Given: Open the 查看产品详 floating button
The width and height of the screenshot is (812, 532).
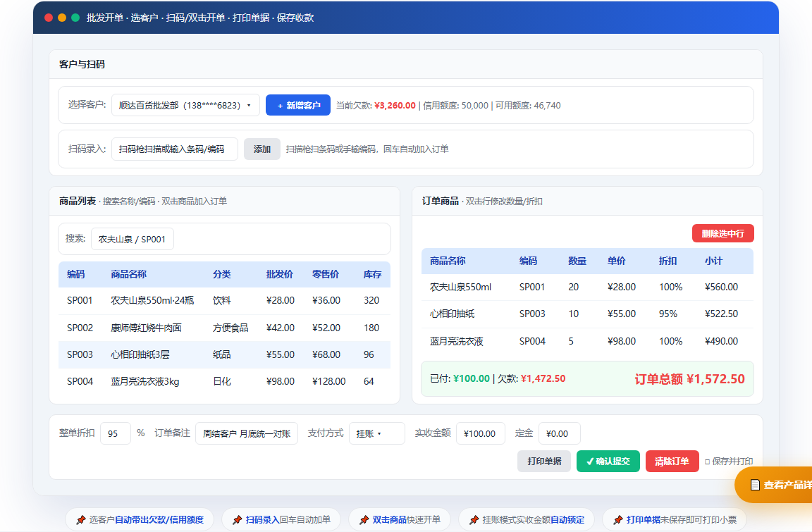Looking at the screenshot, I should click(773, 485).
